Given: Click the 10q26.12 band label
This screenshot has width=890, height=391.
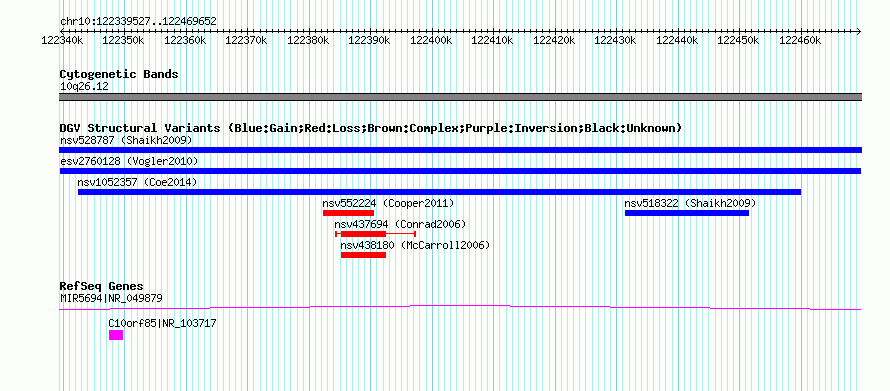Looking at the screenshot, I should [84, 87].
